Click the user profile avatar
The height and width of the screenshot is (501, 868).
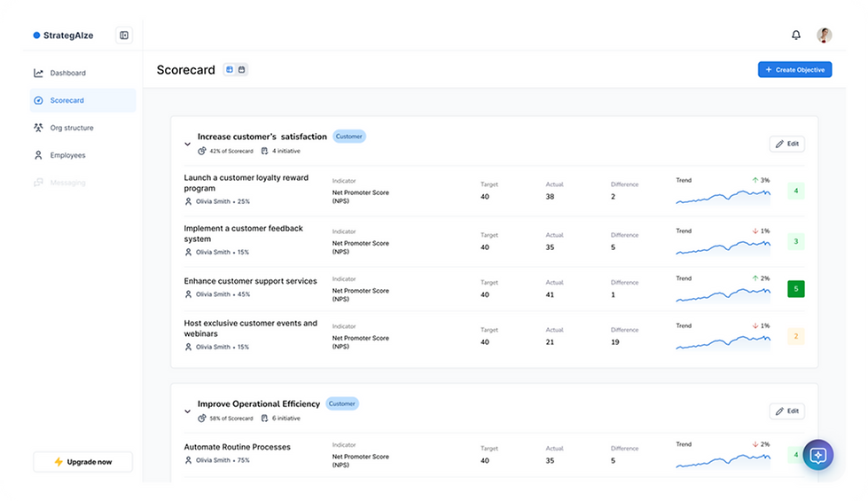pos(825,35)
